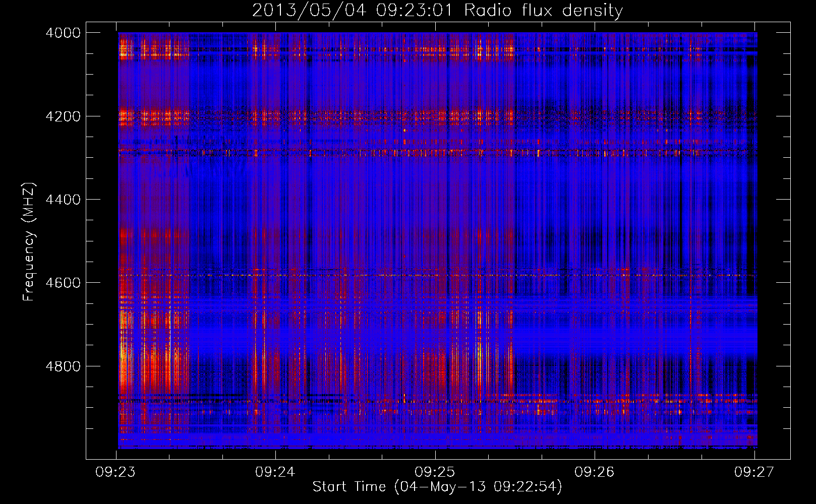Image resolution: width=816 pixels, height=504 pixels.
Task: Click the '09:25' time axis label
Action: (x=435, y=472)
